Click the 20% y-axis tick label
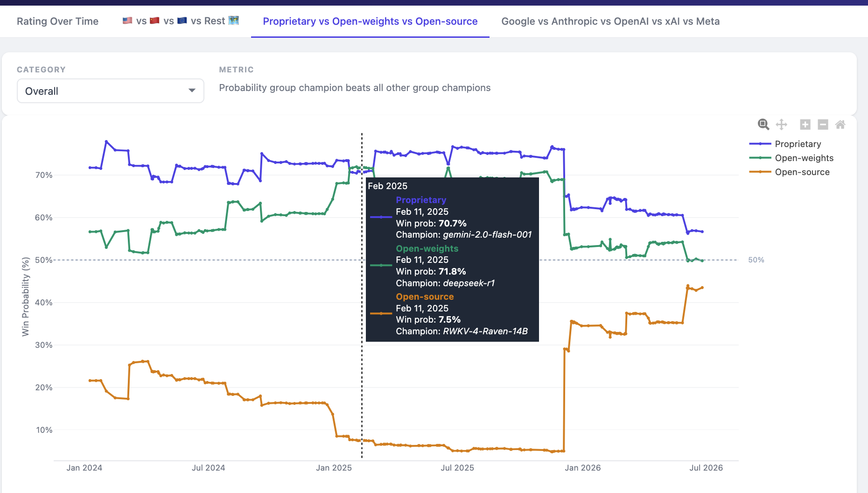This screenshot has height=493, width=868. point(44,387)
